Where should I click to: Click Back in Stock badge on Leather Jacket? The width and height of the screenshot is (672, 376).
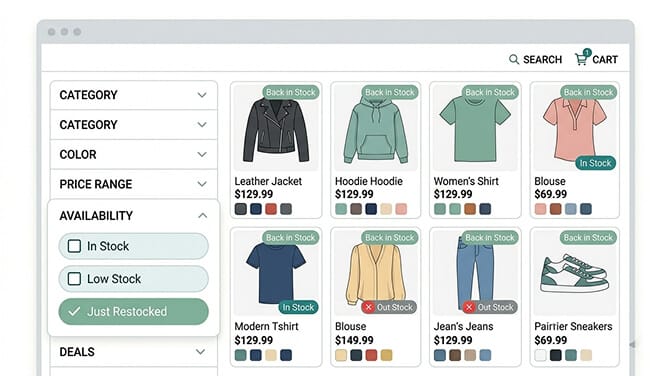(291, 92)
